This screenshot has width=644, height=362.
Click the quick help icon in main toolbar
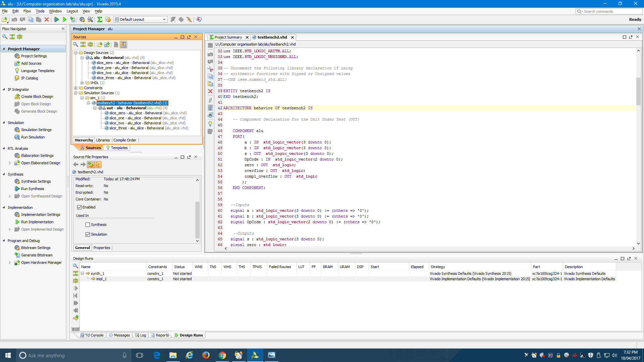pyautogui.click(x=199, y=19)
